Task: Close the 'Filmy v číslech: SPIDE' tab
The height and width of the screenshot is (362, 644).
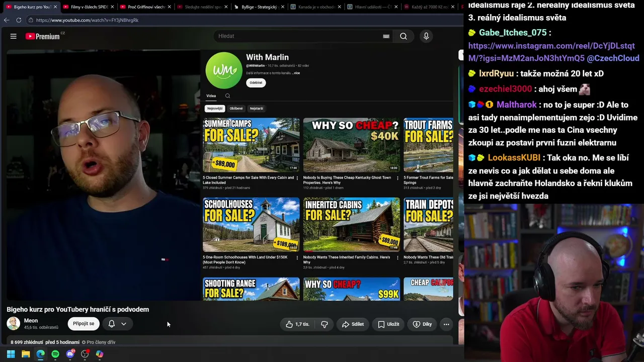Action: (x=112, y=7)
